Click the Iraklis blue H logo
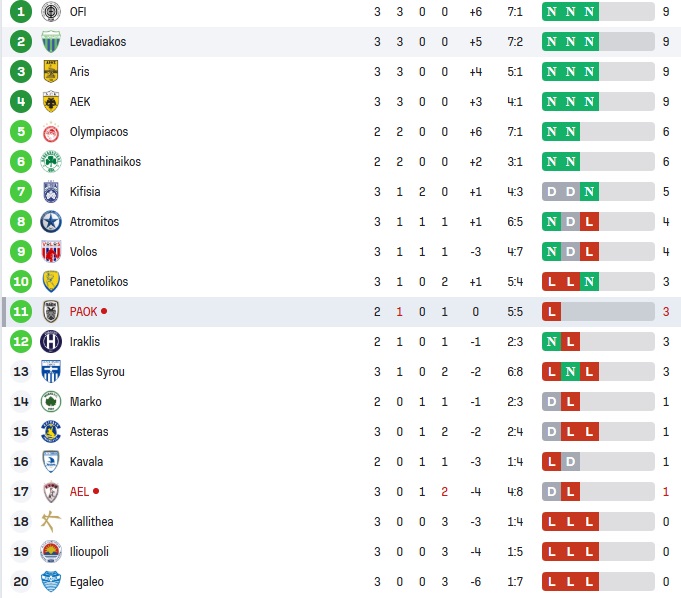This screenshot has width=681, height=598. pyautogui.click(x=51, y=342)
